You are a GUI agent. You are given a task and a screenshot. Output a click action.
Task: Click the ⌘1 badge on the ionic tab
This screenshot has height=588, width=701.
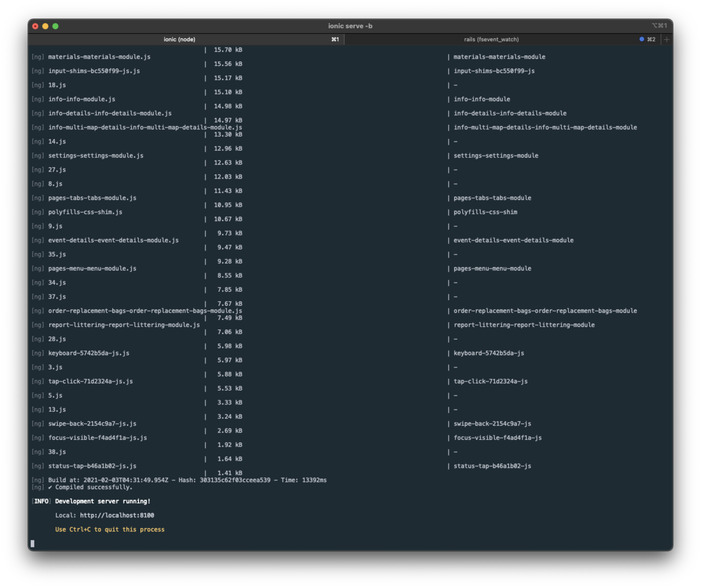click(x=335, y=39)
